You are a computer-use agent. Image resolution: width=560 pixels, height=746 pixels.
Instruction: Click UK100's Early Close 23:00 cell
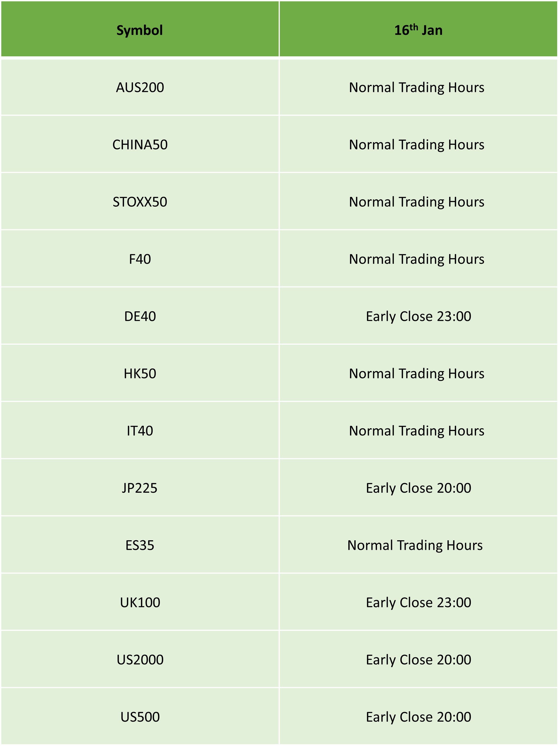pyautogui.click(x=418, y=602)
